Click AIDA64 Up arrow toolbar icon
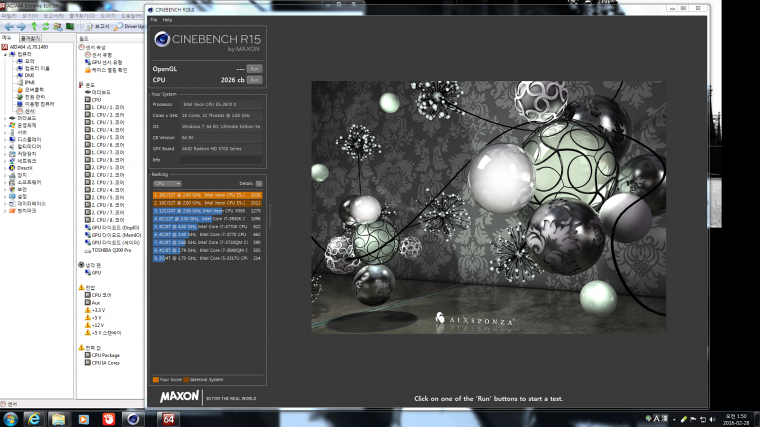Viewport: 760px width, 427px height. pos(34,27)
